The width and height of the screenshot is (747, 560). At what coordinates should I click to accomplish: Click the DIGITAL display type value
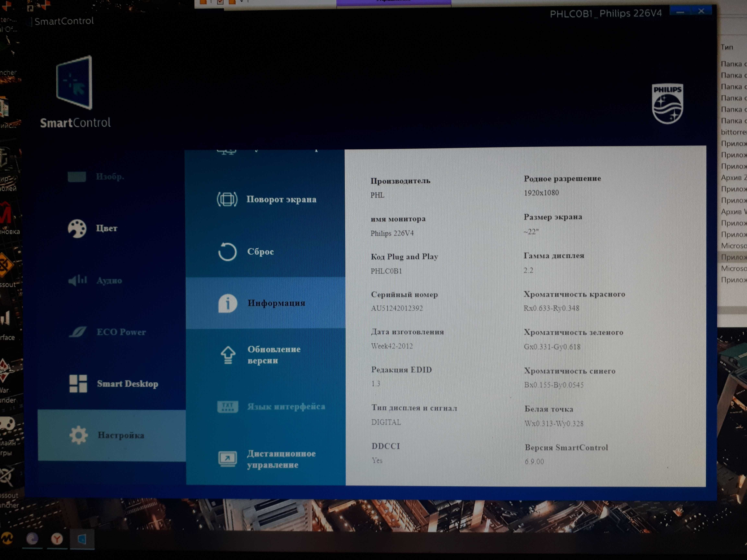386,422
